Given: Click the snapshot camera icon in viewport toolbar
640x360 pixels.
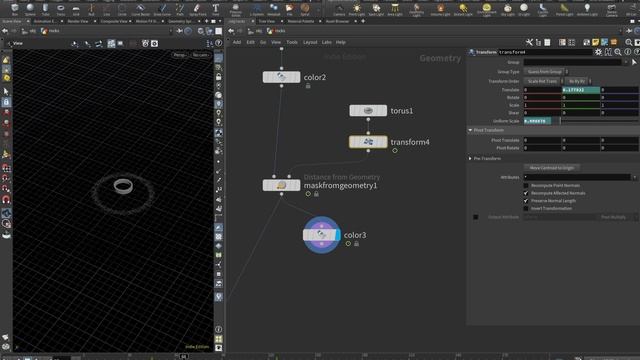Looking at the screenshot, I should [x=154, y=43].
